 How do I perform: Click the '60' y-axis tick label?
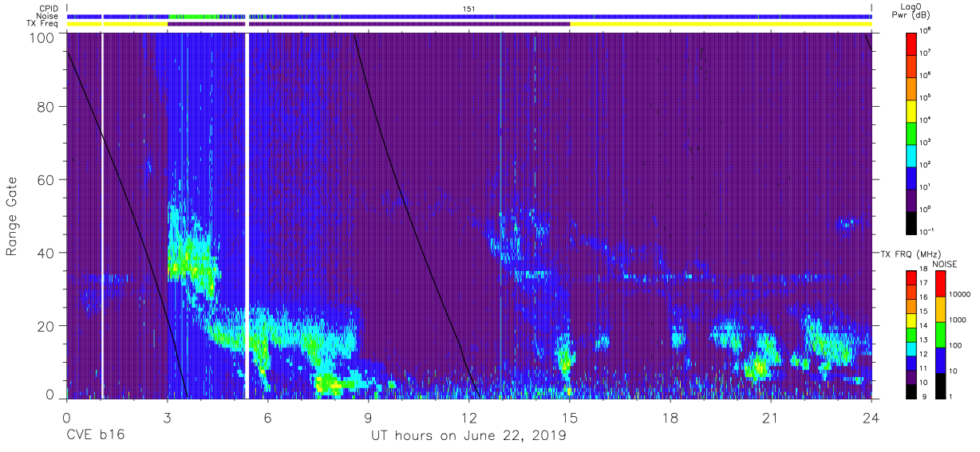45,179
